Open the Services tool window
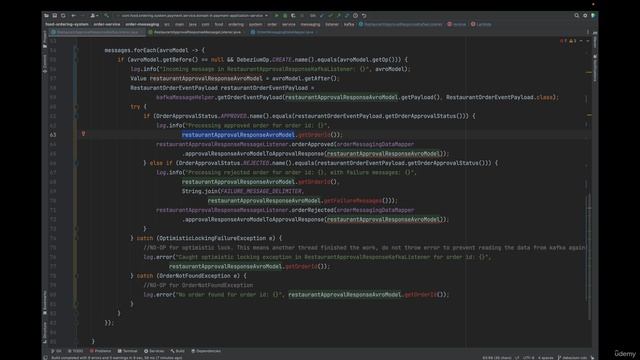Image resolution: width=640 pixels, height=360 pixels. coord(154,351)
